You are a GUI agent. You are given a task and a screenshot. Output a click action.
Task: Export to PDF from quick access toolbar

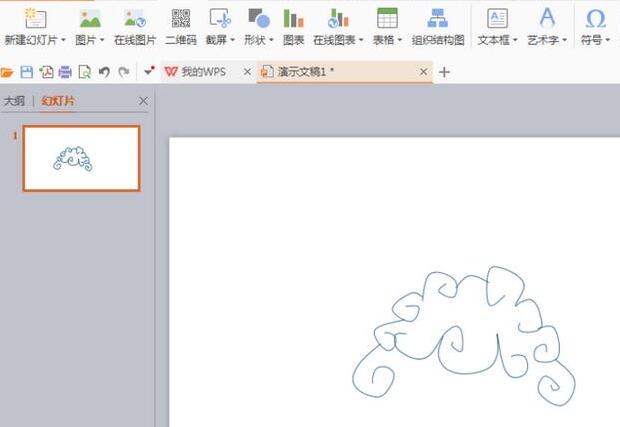point(46,72)
